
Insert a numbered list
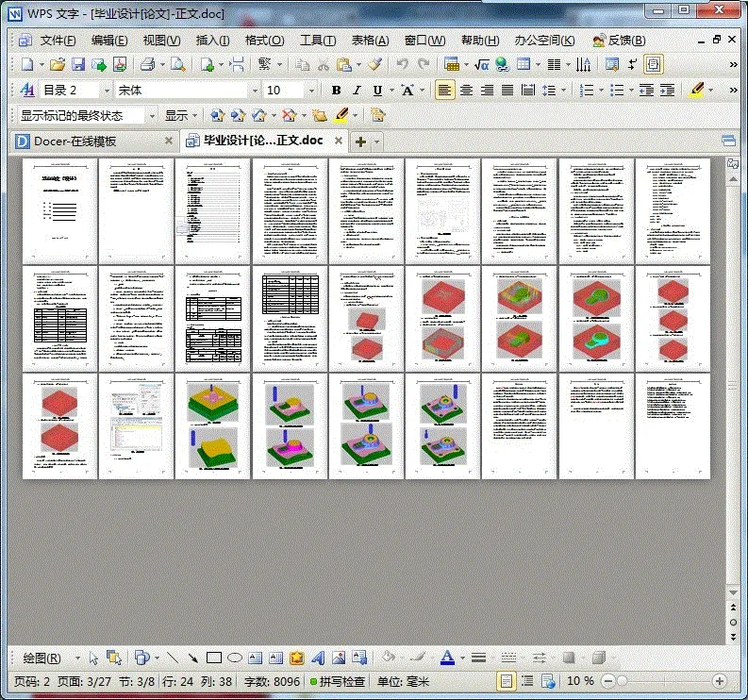coord(587,91)
